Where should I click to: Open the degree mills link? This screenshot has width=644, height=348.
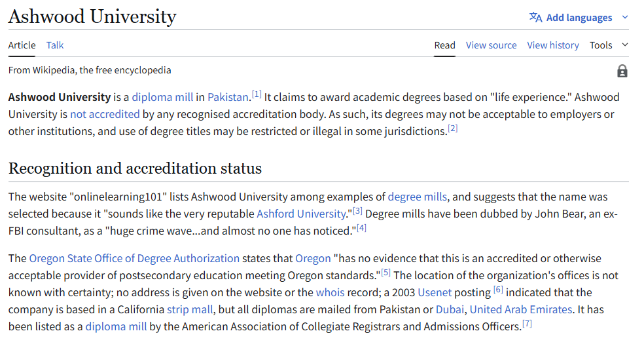tap(418, 197)
